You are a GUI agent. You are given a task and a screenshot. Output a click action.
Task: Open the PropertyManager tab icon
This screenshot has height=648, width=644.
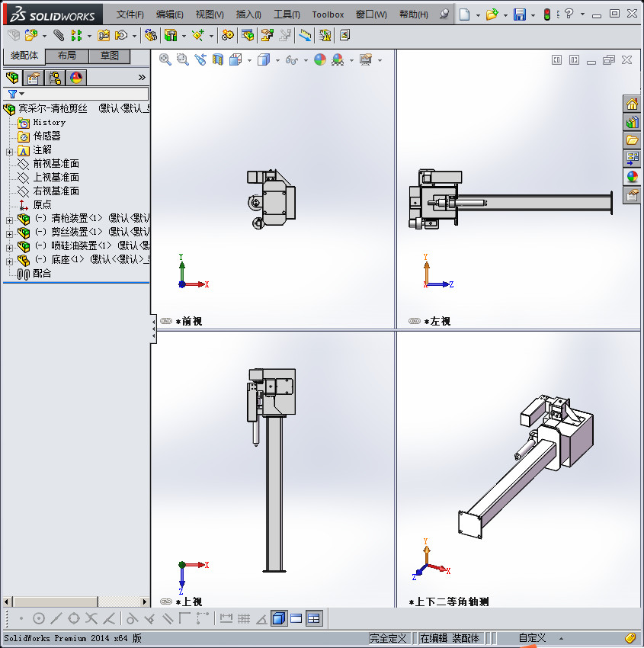(33, 77)
